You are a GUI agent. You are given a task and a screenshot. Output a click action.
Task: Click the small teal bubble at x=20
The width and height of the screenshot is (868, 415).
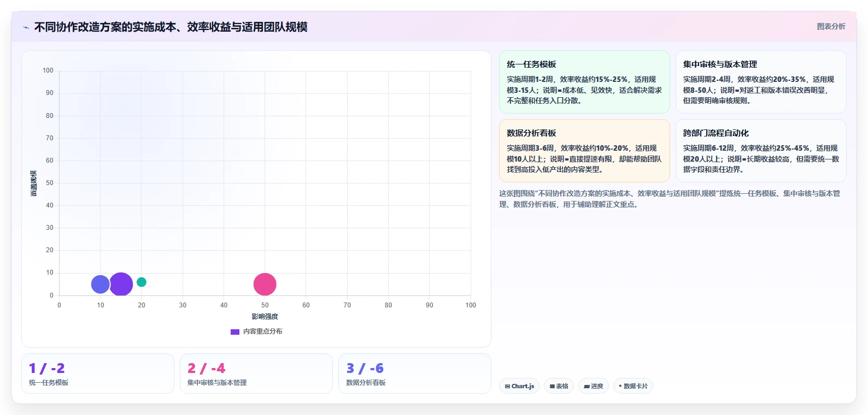[142, 282]
